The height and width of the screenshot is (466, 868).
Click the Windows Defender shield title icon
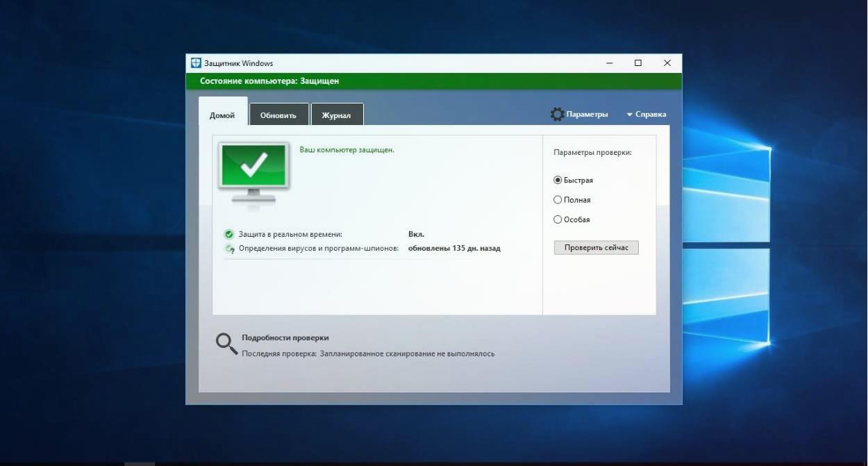[x=196, y=63]
